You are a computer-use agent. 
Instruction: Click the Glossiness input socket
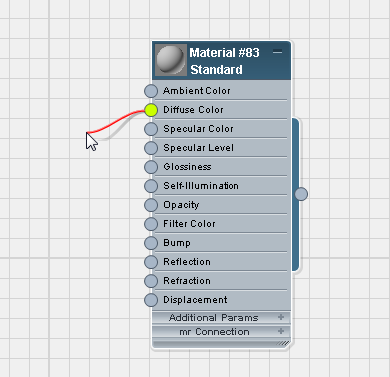[x=151, y=167]
